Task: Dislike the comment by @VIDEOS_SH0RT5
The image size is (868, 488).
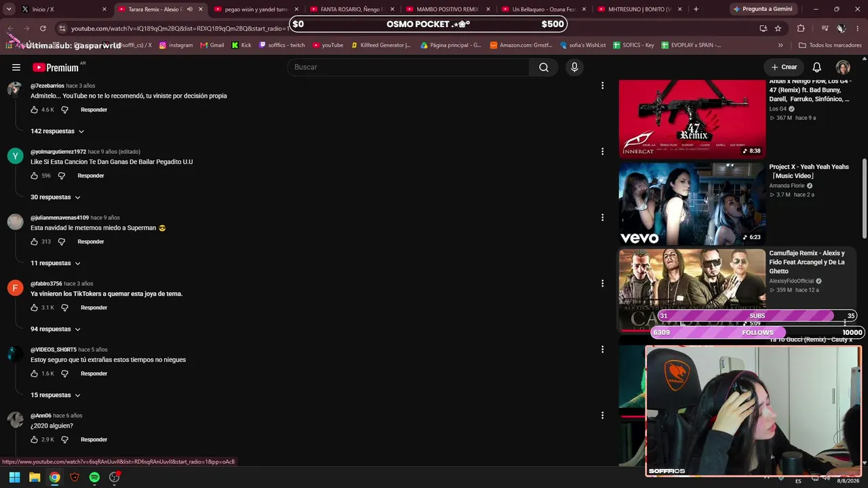Action: coord(65,373)
